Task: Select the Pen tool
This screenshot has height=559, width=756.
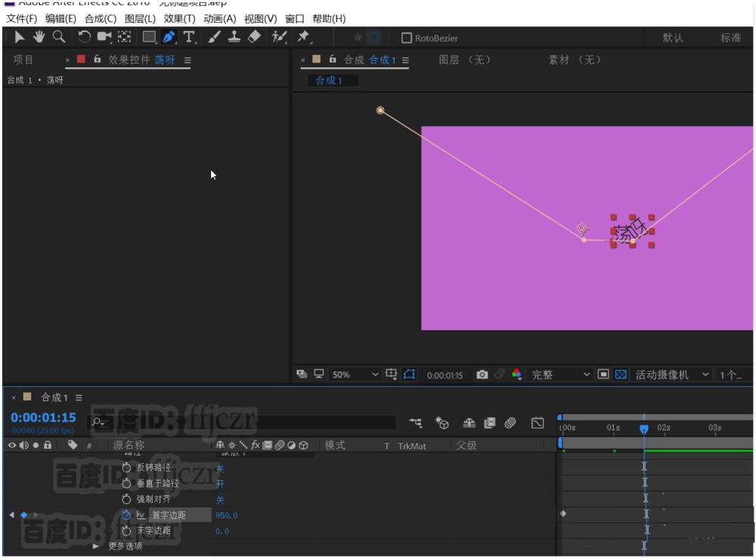Action: 169,37
